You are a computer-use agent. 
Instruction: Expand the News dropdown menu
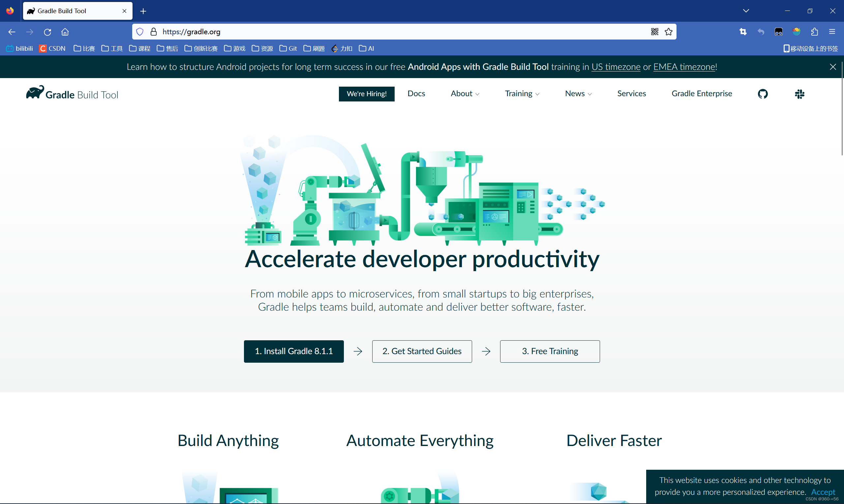click(578, 94)
